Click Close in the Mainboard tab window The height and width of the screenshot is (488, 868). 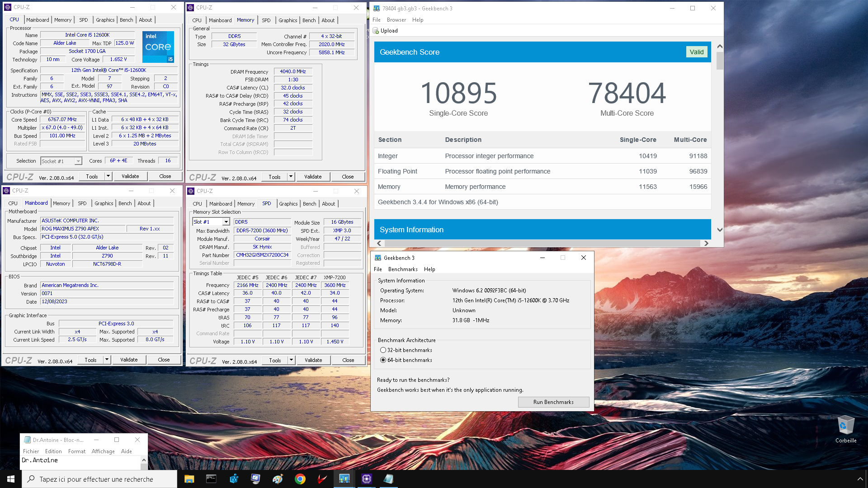164,360
